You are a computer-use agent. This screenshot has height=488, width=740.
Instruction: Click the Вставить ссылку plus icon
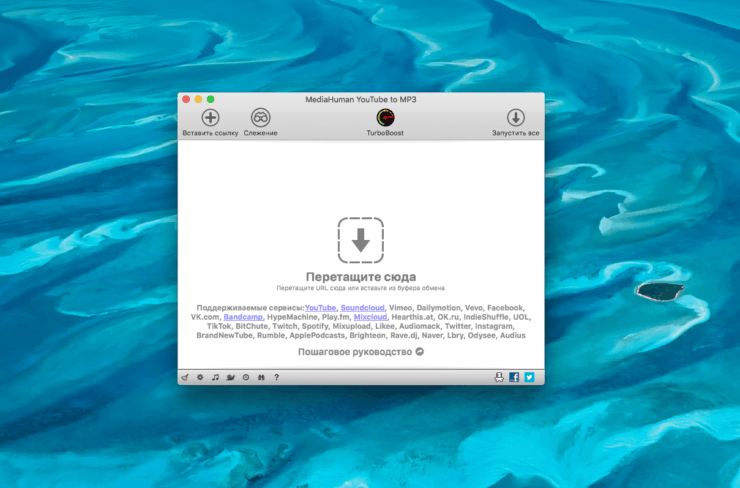(210, 117)
